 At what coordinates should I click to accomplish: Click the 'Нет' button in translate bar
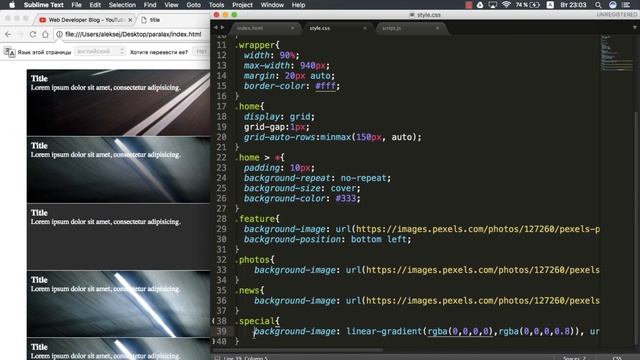click(x=201, y=51)
